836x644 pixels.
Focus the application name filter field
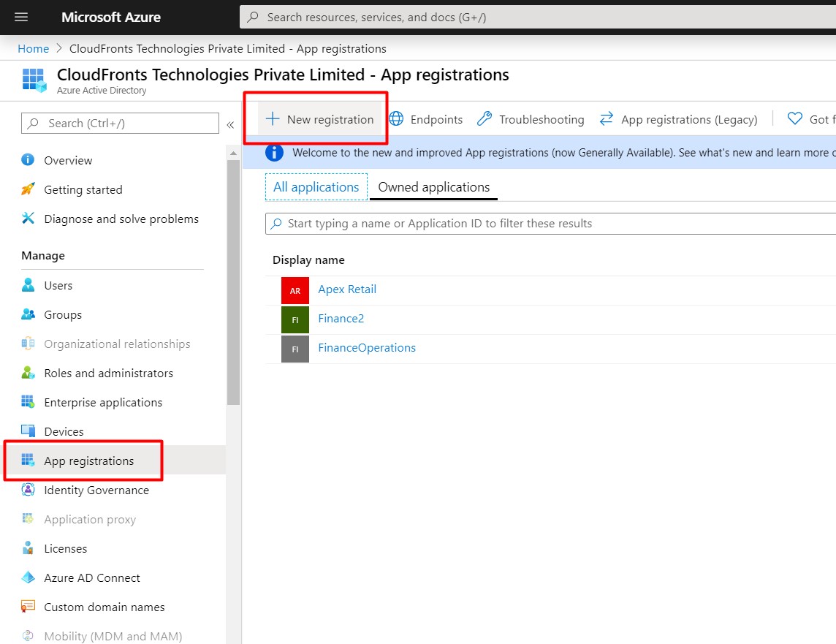coord(550,224)
